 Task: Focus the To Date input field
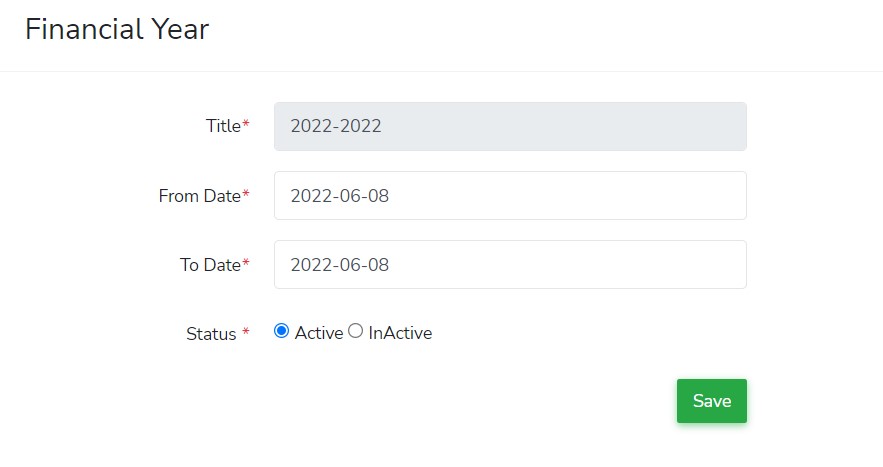[510, 265]
